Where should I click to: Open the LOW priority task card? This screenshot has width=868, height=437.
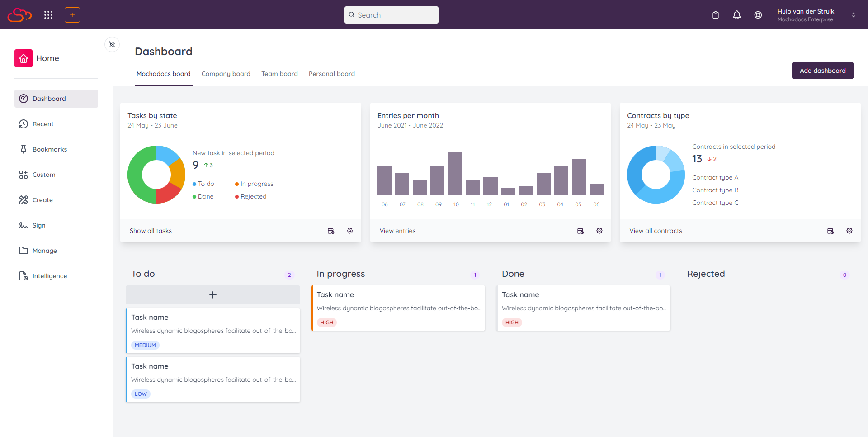(213, 380)
